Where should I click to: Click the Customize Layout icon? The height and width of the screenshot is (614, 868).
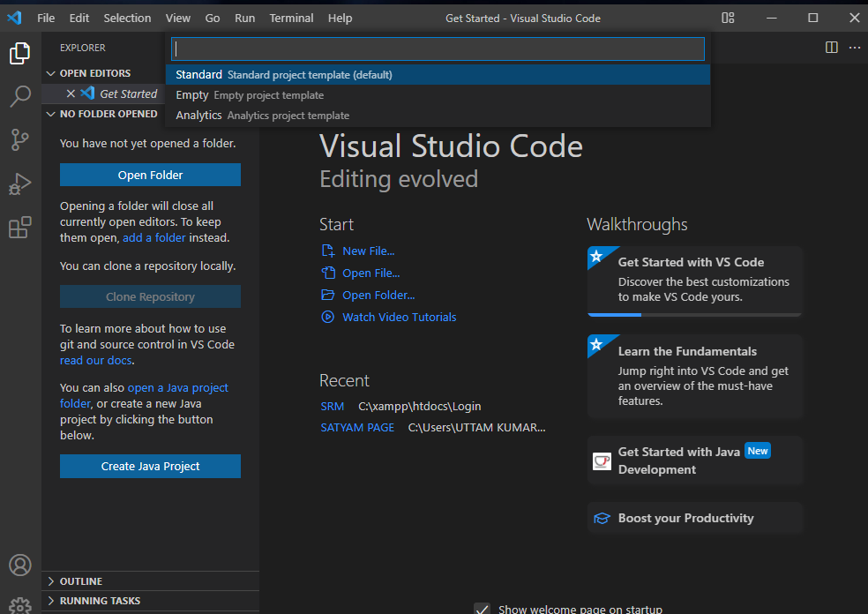(728, 18)
